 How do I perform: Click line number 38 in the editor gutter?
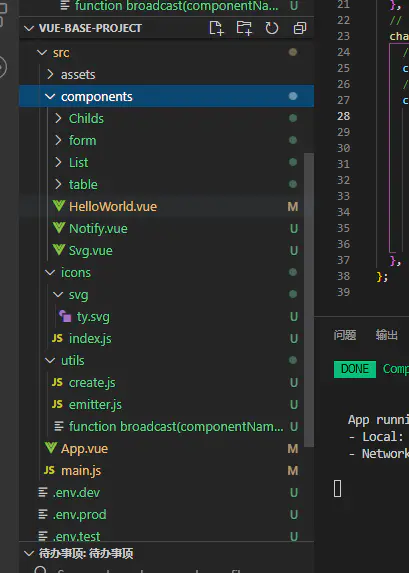pos(344,276)
